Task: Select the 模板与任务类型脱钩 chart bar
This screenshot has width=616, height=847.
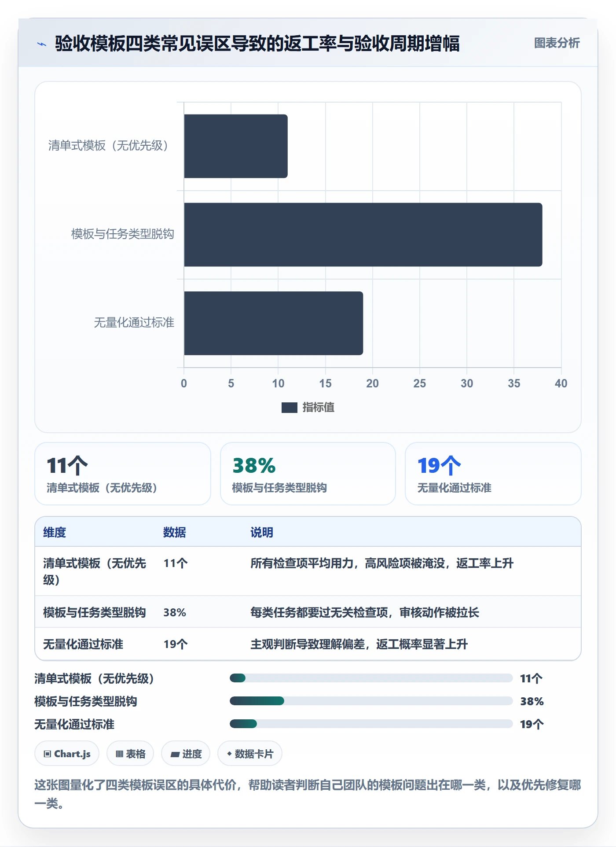Action: point(363,235)
